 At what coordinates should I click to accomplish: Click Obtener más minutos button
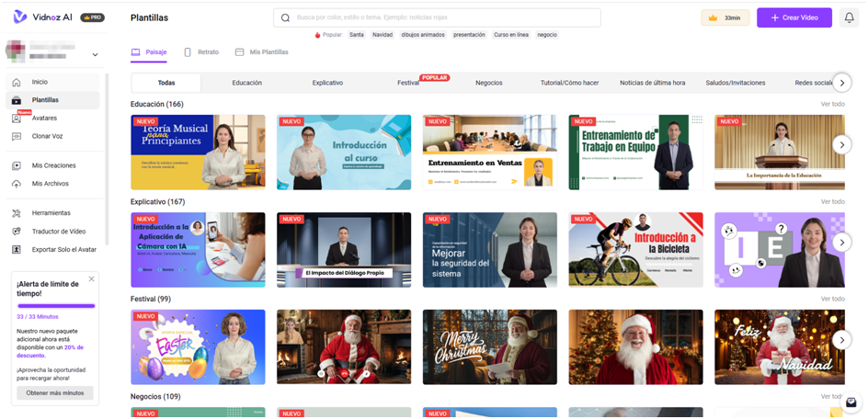[55, 392]
